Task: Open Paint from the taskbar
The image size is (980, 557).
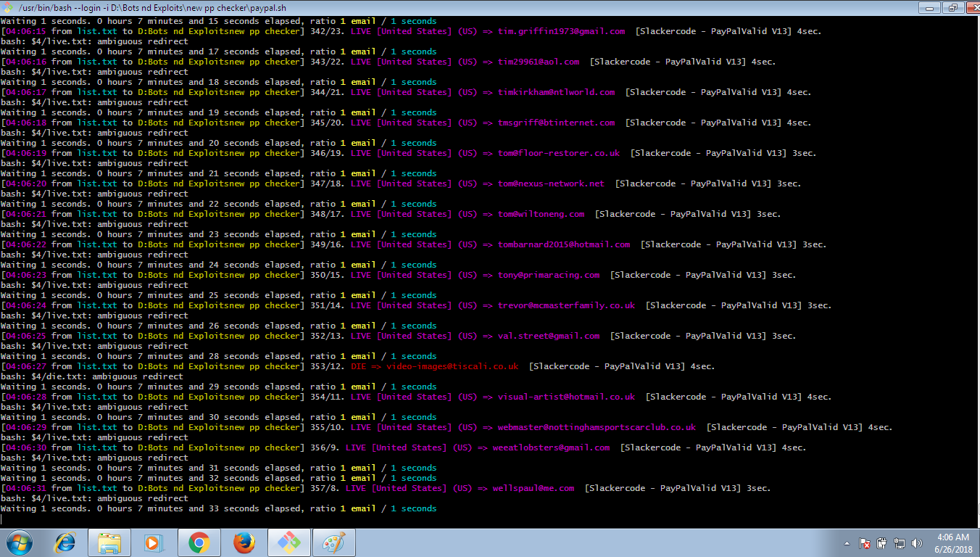Action: click(333, 542)
